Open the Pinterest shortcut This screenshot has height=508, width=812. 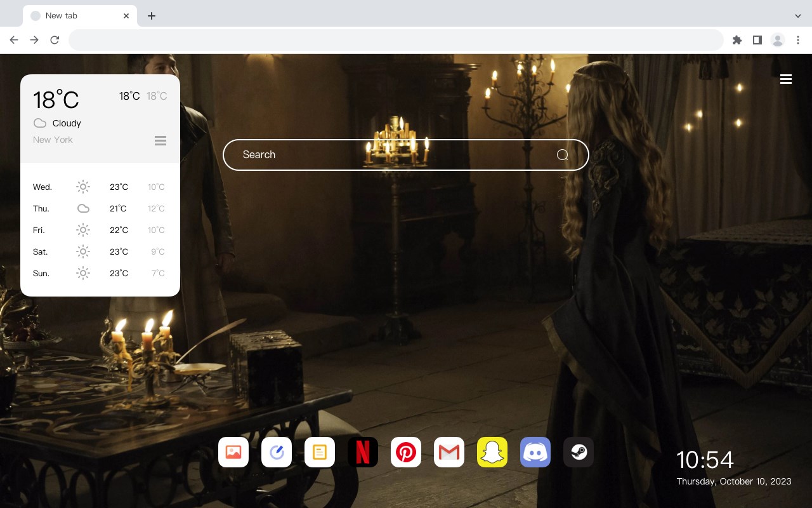(x=406, y=452)
